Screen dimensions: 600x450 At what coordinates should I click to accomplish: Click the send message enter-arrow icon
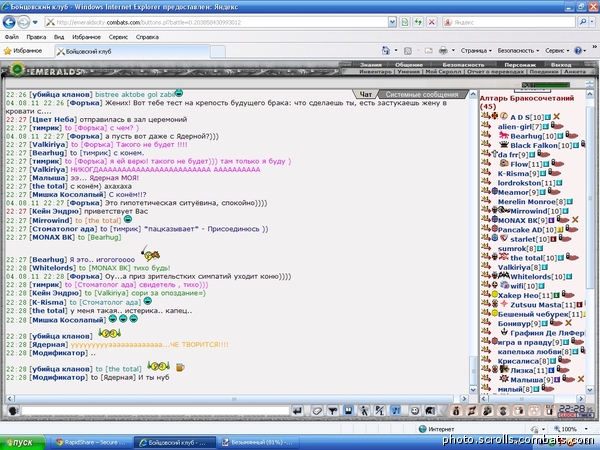tap(297, 411)
